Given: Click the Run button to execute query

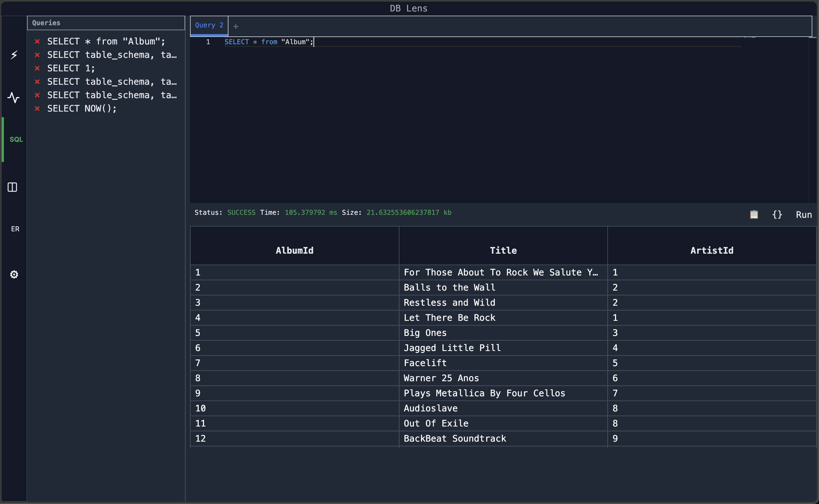Looking at the screenshot, I should pos(804,214).
